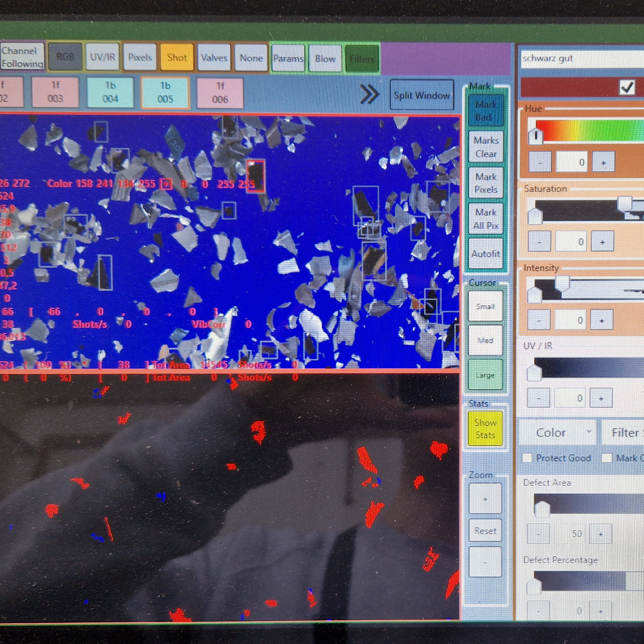Adjust the Hue range slider handle
This screenshot has width=644, height=644.
click(536, 136)
